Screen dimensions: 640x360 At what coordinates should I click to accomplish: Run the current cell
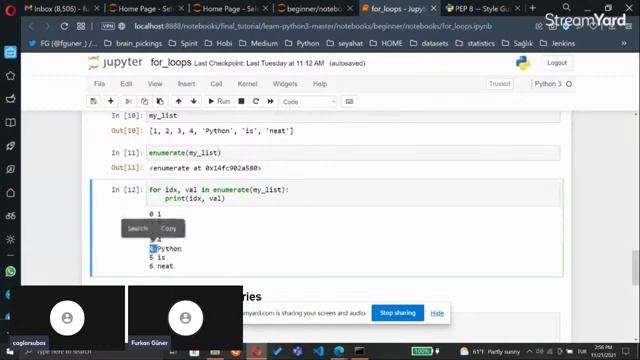[219, 101]
